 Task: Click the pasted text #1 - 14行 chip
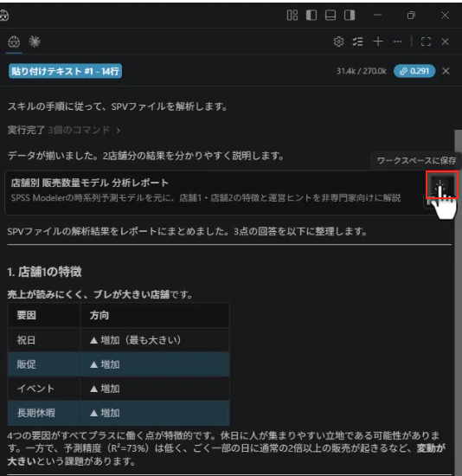(65, 71)
